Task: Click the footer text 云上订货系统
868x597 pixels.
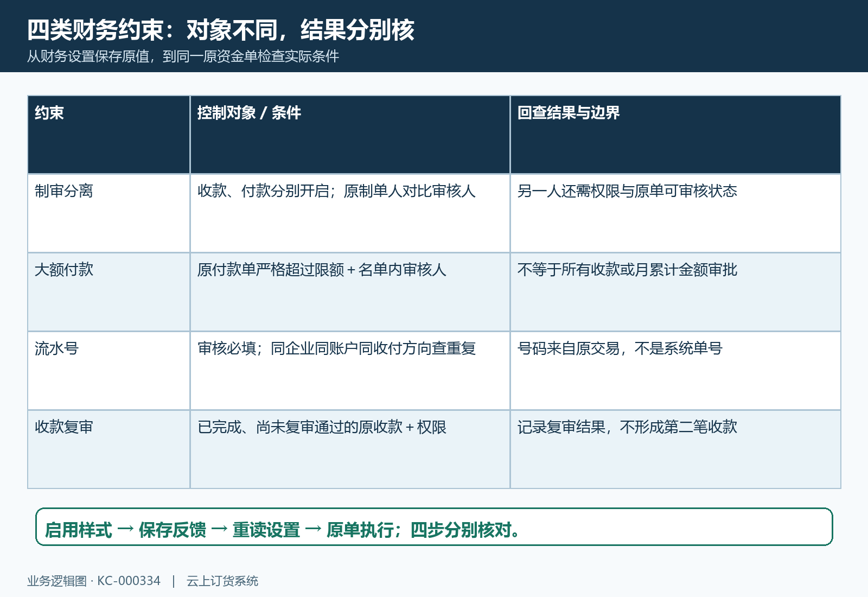Action: (x=222, y=581)
